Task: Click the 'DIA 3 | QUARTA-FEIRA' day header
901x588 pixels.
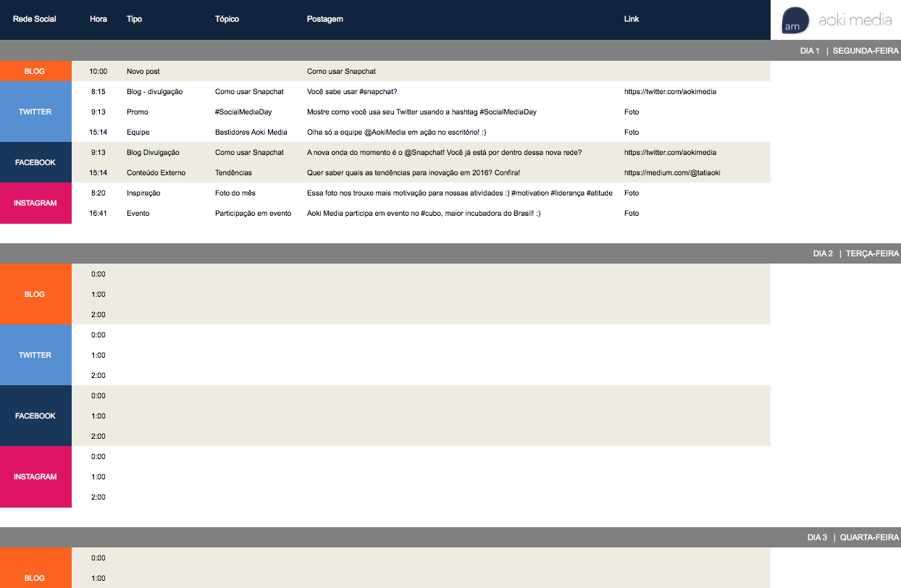Action: pos(852,537)
